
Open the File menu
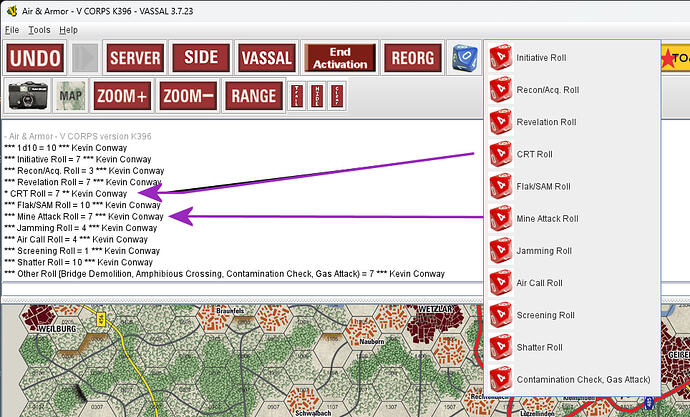pos(12,30)
